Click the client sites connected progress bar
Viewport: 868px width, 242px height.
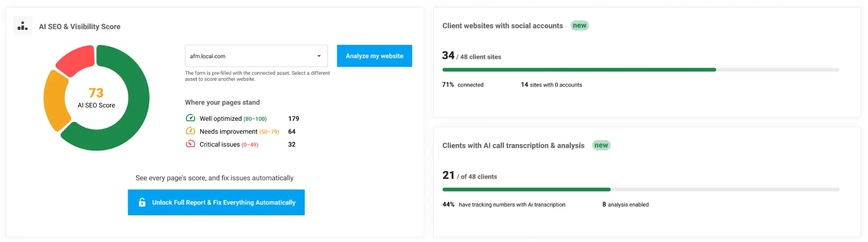[x=641, y=70]
